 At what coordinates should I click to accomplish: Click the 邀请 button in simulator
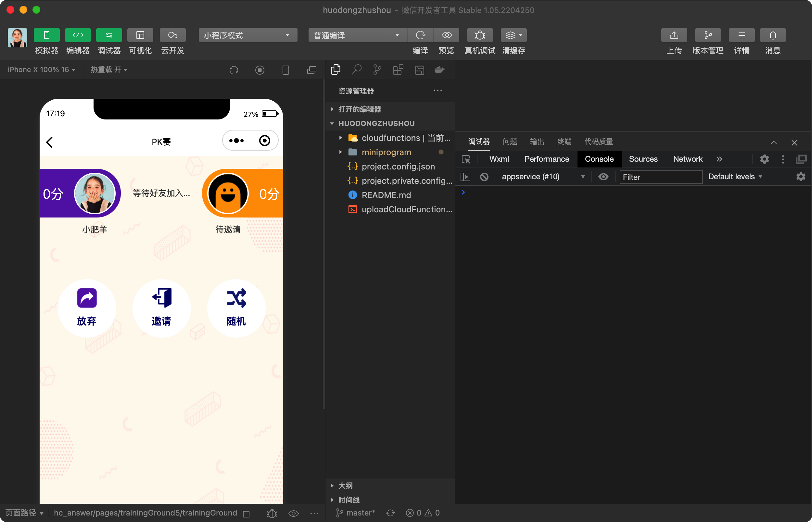[161, 308]
